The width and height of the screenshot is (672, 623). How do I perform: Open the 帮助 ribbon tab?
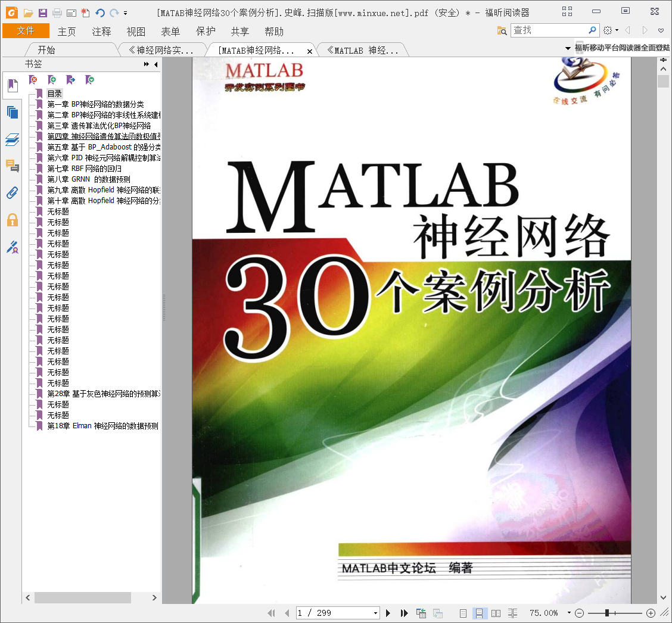pos(274,32)
